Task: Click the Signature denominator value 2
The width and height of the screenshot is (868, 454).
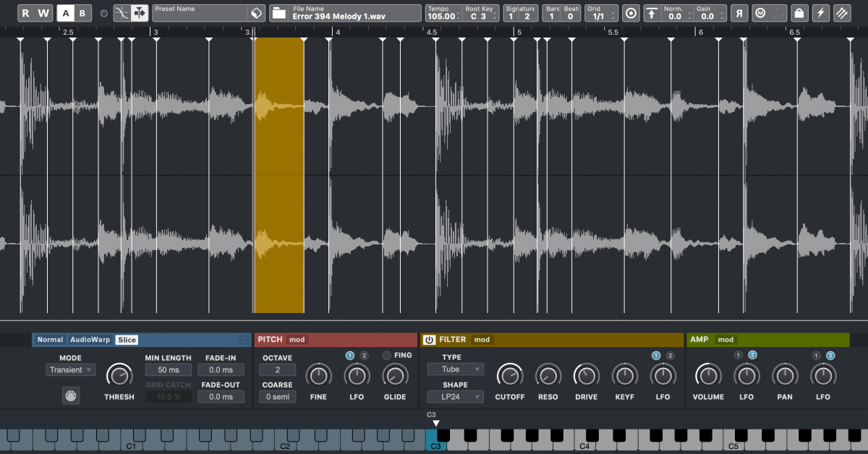Action: tap(527, 16)
